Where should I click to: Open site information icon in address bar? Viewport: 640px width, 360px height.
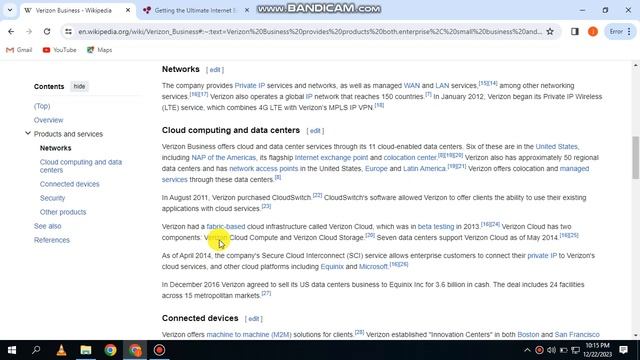[x=68, y=31]
